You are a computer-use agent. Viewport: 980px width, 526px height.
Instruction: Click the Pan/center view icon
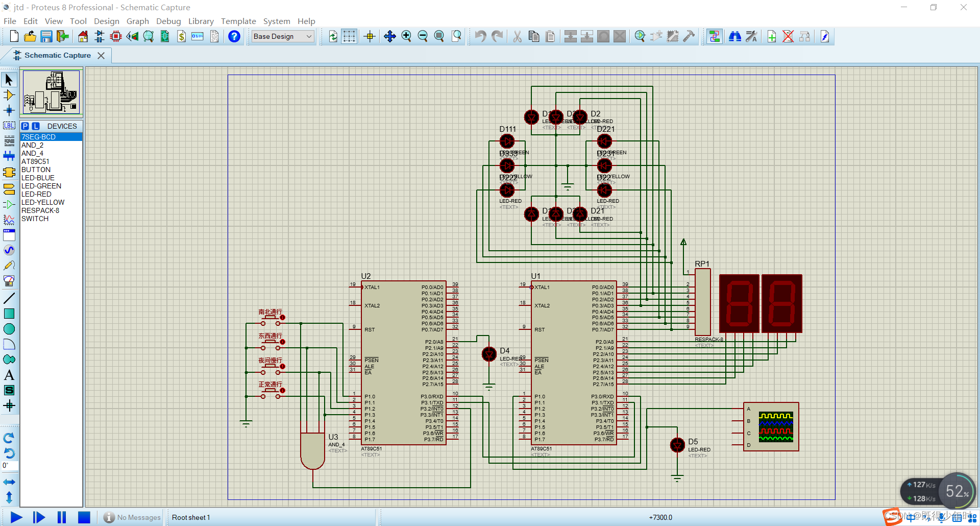click(x=390, y=36)
